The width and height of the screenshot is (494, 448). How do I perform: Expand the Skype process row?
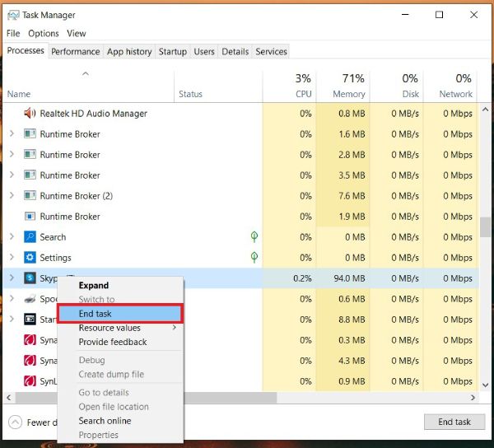coord(12,278)
